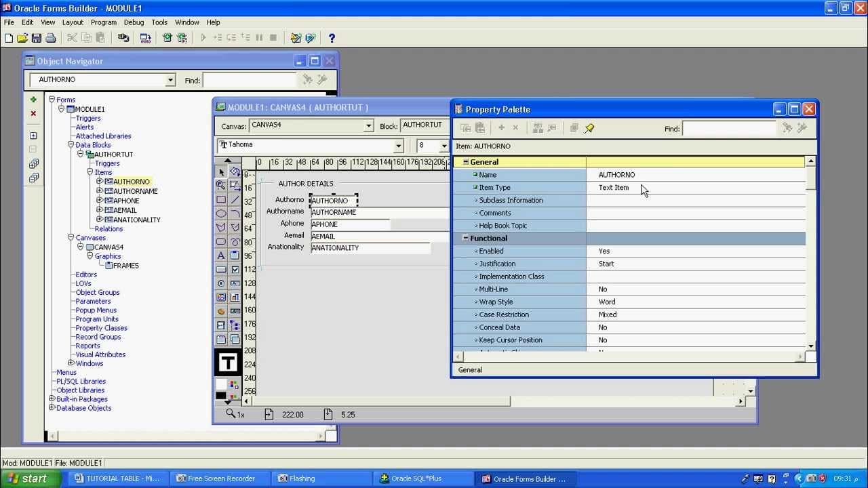This screenshot has width=868, height=488.
Task: Expand the Windows node in Object Navigator
Action: [71, 363]
